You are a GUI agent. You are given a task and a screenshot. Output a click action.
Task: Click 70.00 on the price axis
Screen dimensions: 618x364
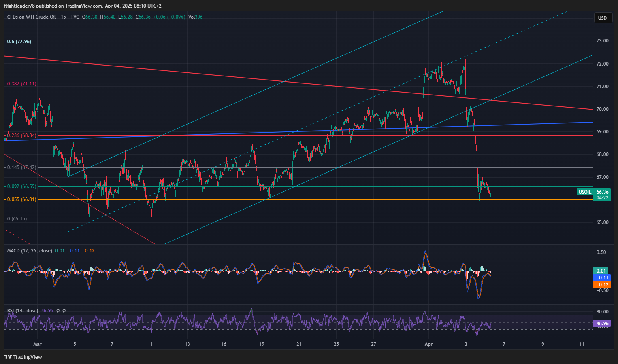[602, 109]
